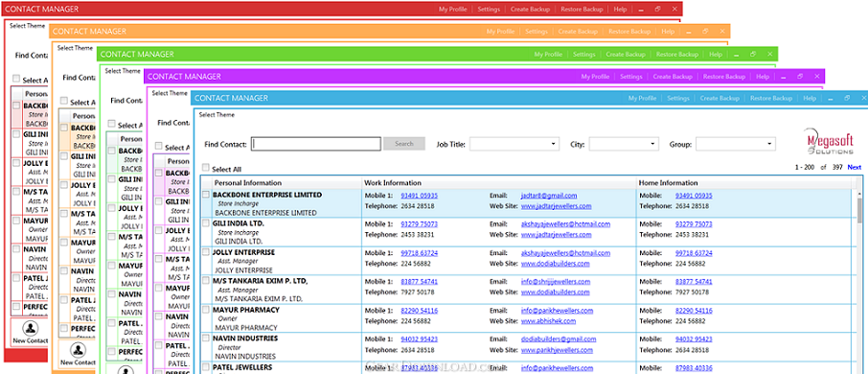
Task: Maximize the purple Contact Manager window
Action: click(x=800, y=76)
